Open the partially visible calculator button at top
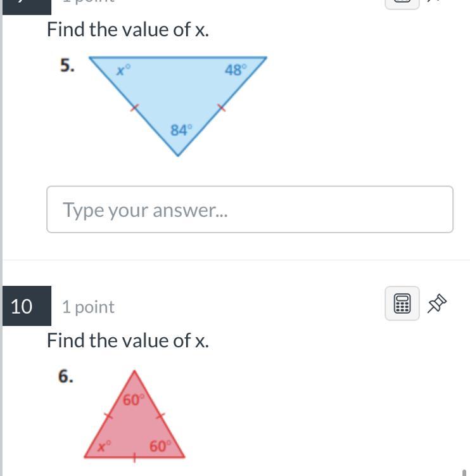Screen dimensions: 470x476 [402, 4]
